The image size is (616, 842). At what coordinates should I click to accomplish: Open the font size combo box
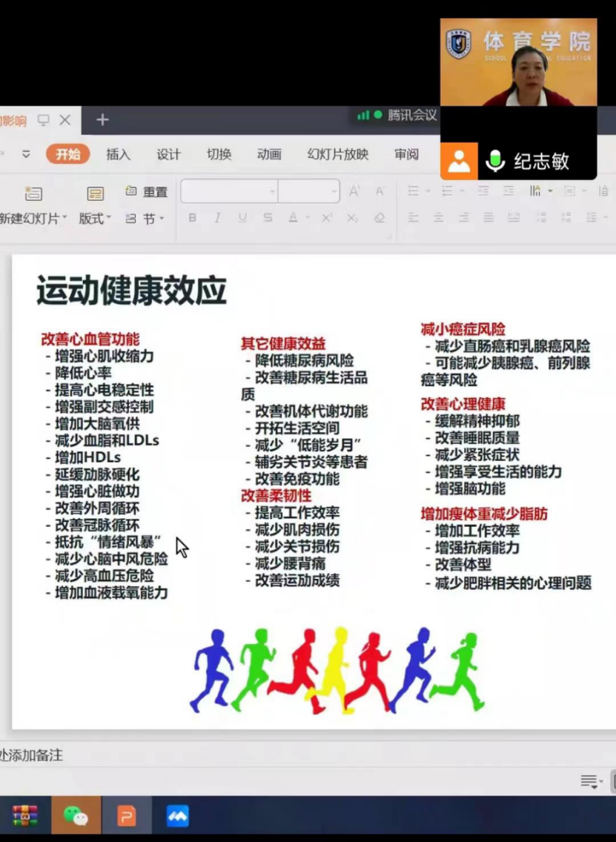pos(308,190)
